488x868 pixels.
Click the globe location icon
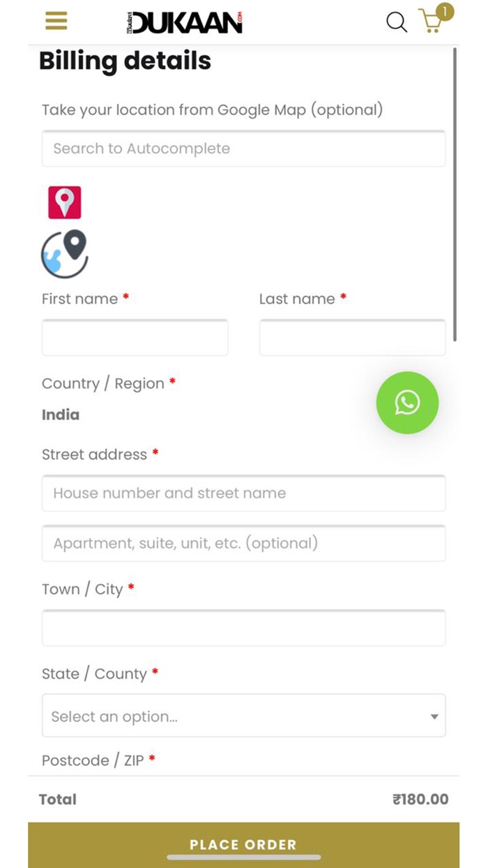(65, 254)
